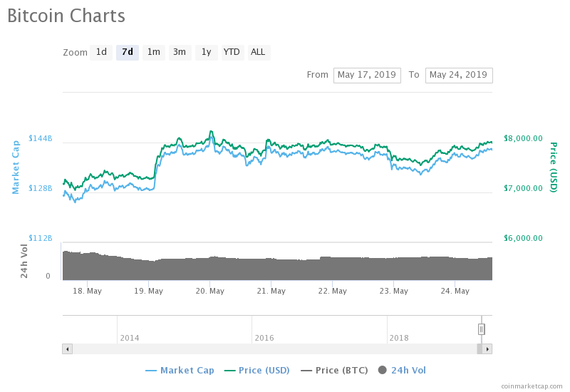Toggle Price (BTC) series in legend
The height and width of the screenshot is (392, 570).
334,370
